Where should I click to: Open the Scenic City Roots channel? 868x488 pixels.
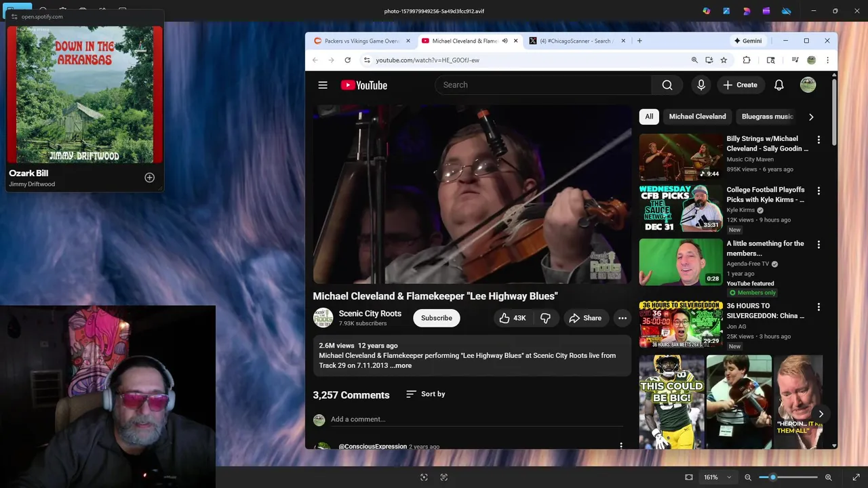click(370, 313)
